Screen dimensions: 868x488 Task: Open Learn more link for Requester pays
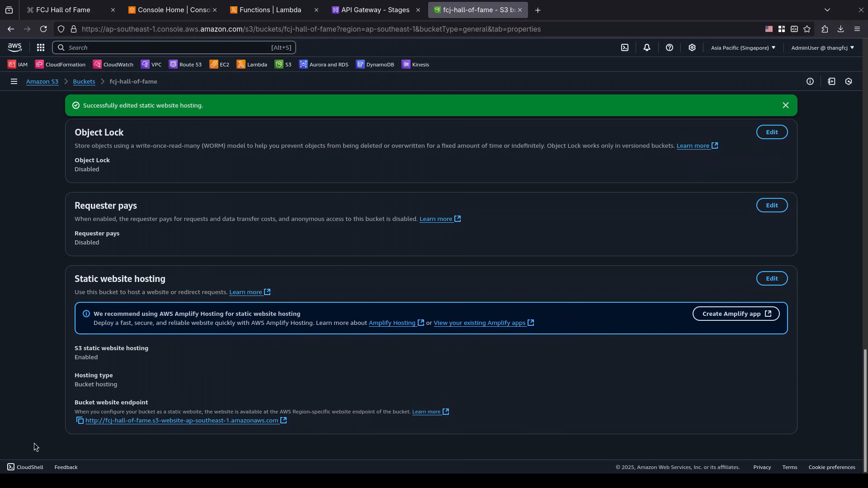440,219
